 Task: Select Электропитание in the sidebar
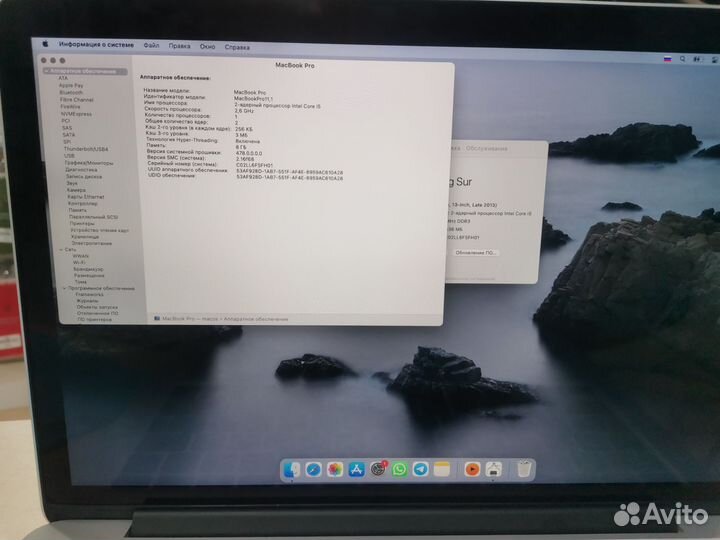[91, 243]
